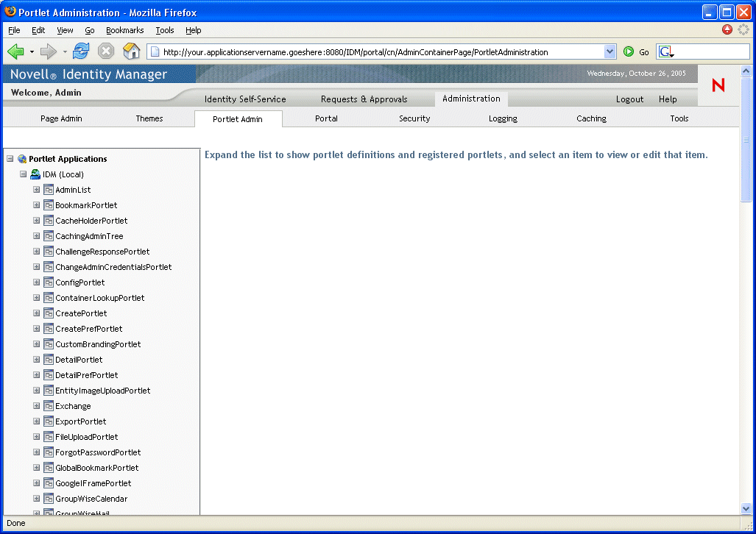Click the GoogleIFramePortlet icon

48,483
